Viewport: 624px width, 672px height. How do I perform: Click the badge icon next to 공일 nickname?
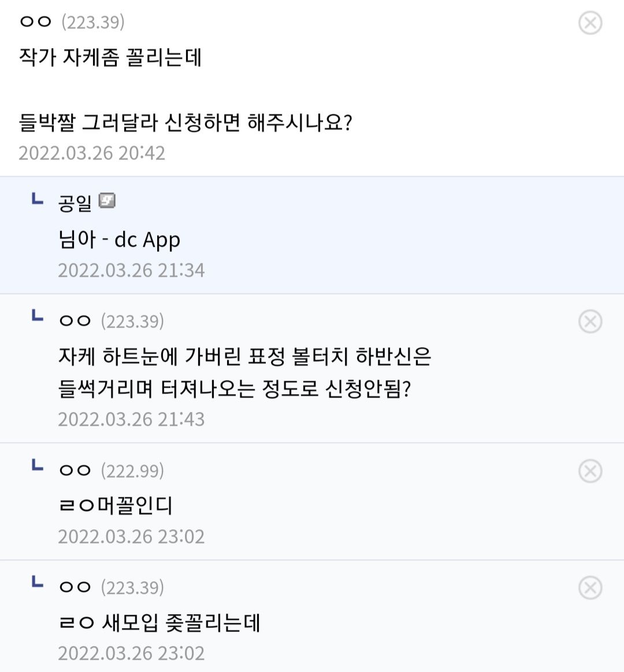coord(107,201)
